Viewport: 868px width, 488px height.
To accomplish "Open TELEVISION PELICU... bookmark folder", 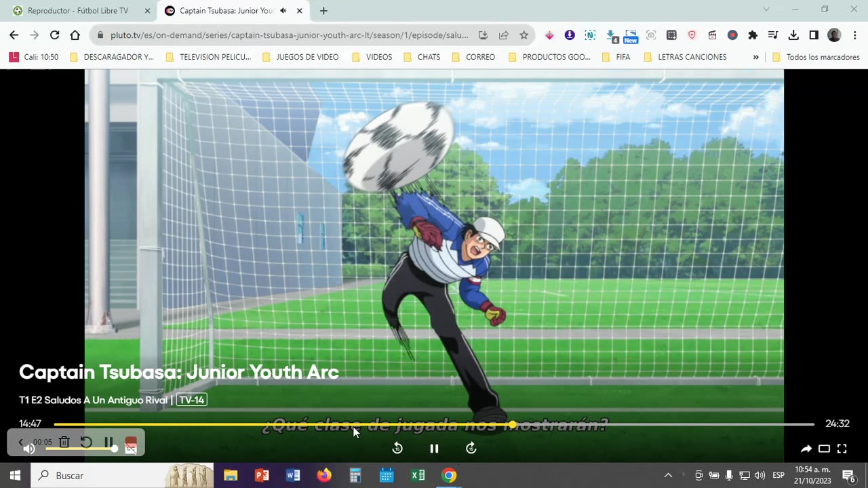I will [x=208, y=57].
